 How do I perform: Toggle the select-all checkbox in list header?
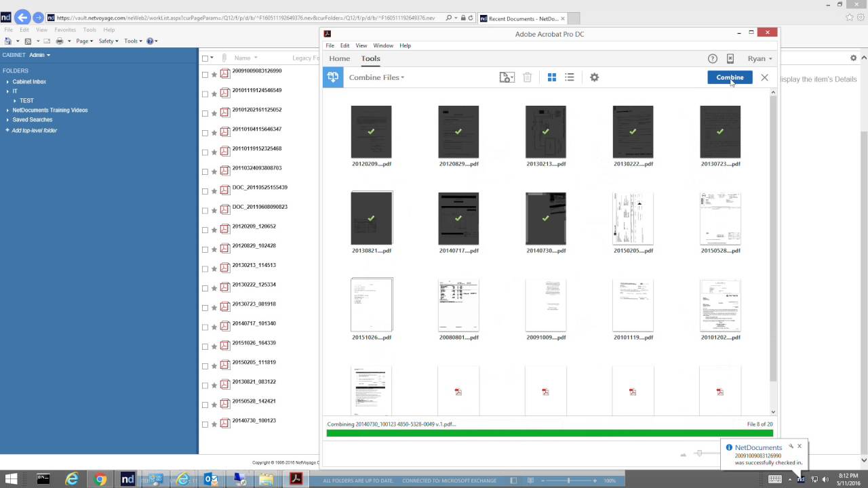click(205, 58)
